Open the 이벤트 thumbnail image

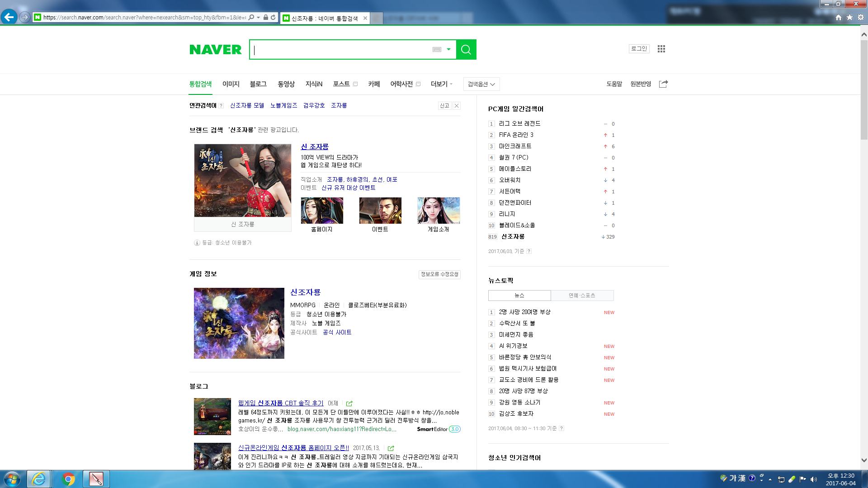pyautogui.click(x=380, y=211)
